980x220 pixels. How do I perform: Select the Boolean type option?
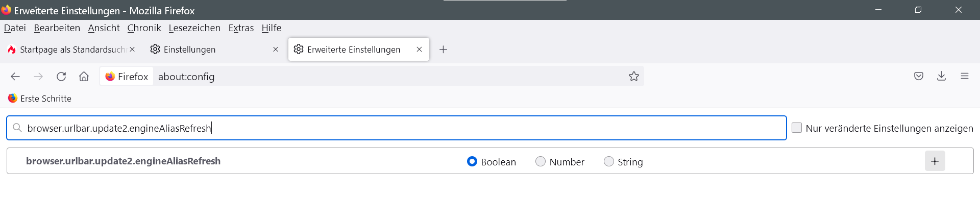point(472,161)
